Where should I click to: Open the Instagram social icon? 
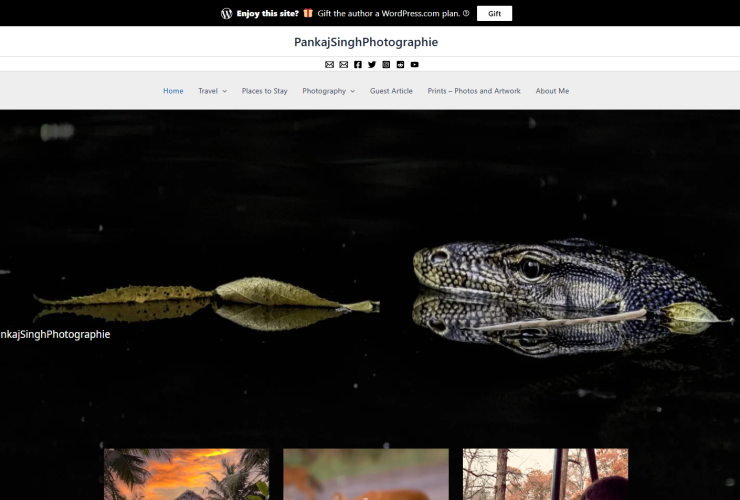[x=386, y=64]
